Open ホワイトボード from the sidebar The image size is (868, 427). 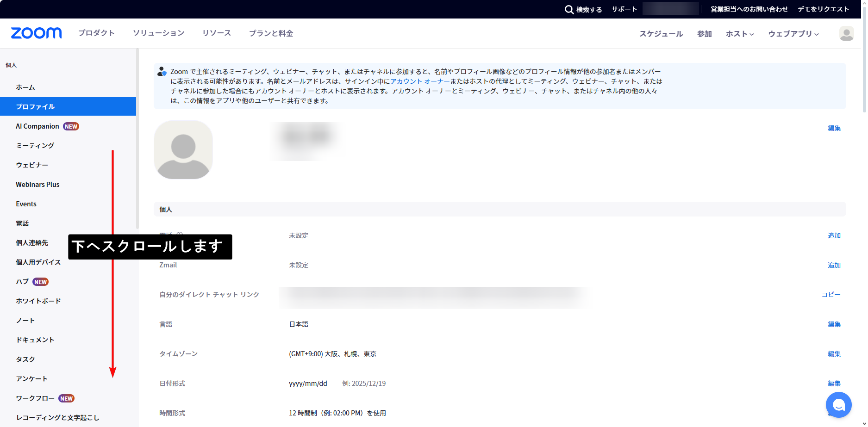pyautogui.click(x=38, y=301)
